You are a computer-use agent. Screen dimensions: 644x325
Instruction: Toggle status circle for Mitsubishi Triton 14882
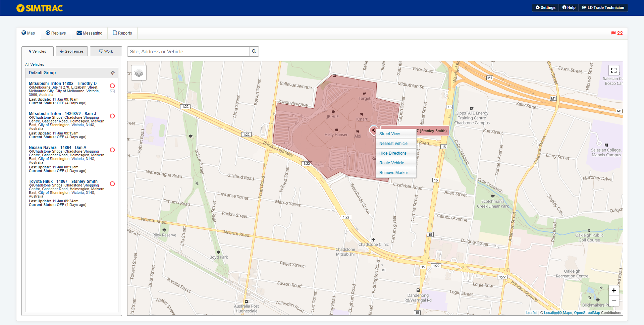(x=112, y=86)
